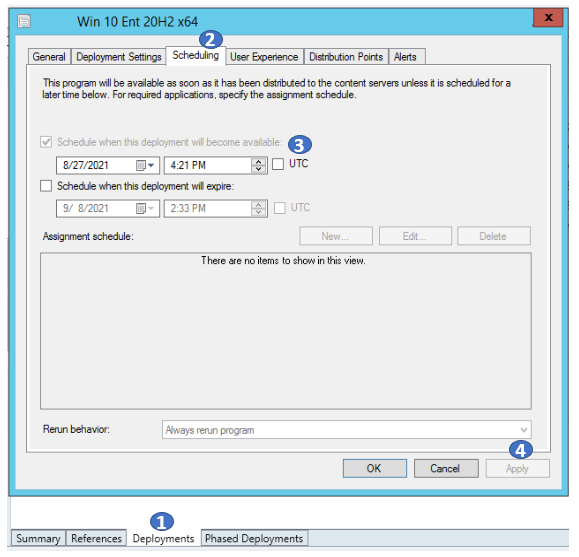
Task: Open the Deployment Settings tab
Action: click(119, 57)
